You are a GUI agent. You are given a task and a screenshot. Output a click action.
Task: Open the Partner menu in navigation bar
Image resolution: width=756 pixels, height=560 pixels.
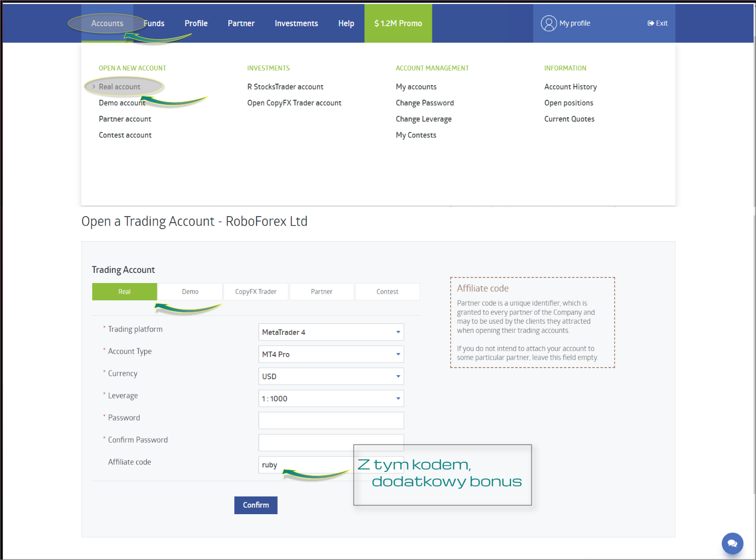pyautogui.click(x=241, y=23)
